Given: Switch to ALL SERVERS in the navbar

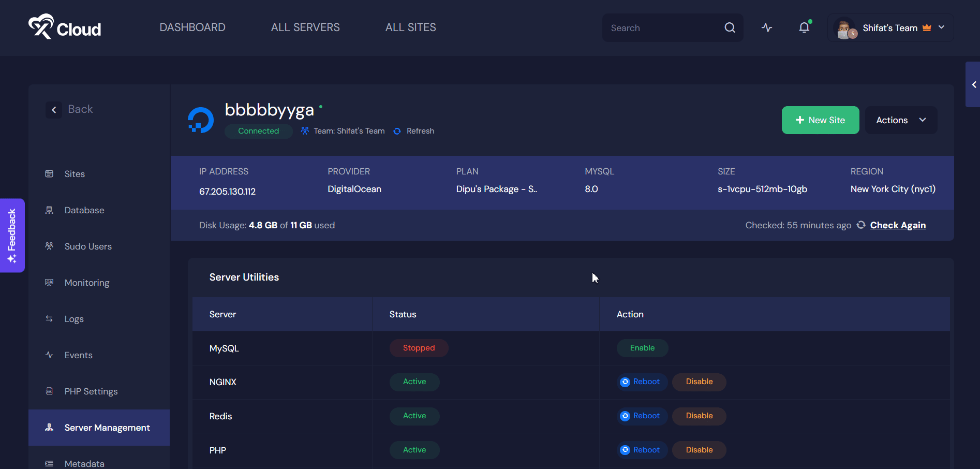Looking at the screenshot, I should pos(305,27).
